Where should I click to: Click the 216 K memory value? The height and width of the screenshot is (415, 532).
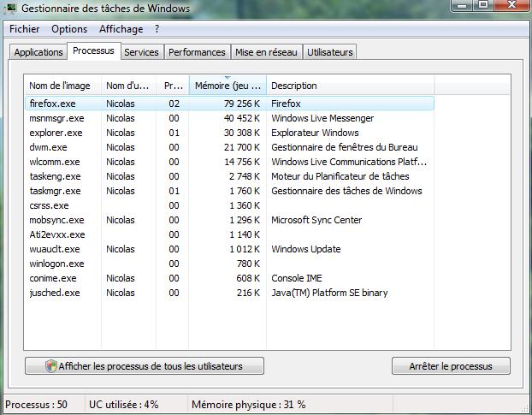[x=248, y=293]
